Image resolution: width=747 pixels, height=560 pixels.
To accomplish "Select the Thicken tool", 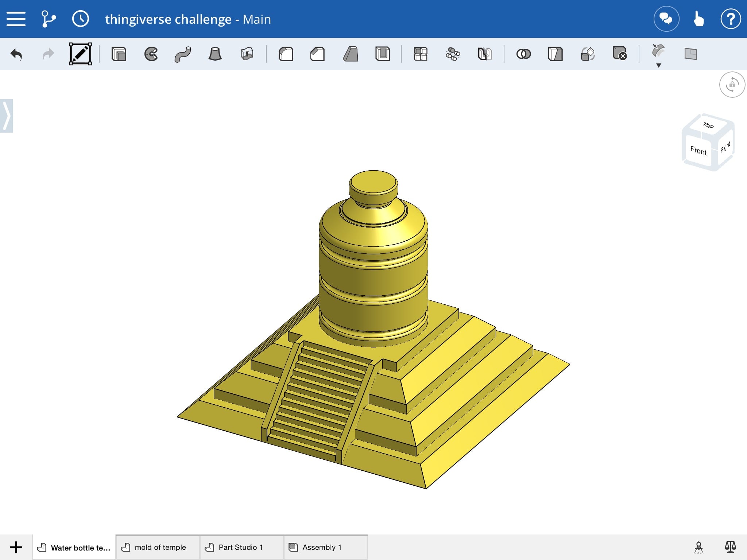I will [247, 54].
